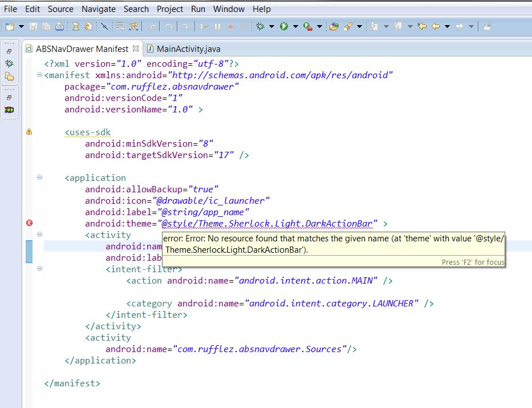Click the Android SDK Manager icon
The image size is (532, 408).
tap(76, 26)
